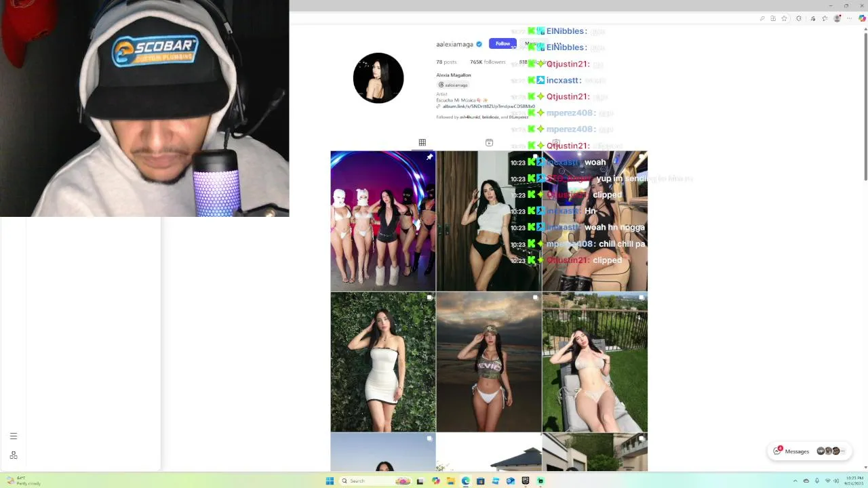This screenshot has height=488, width=868.
Task: Open Wi-Fi network tray icon
Action: pos(828,481)
